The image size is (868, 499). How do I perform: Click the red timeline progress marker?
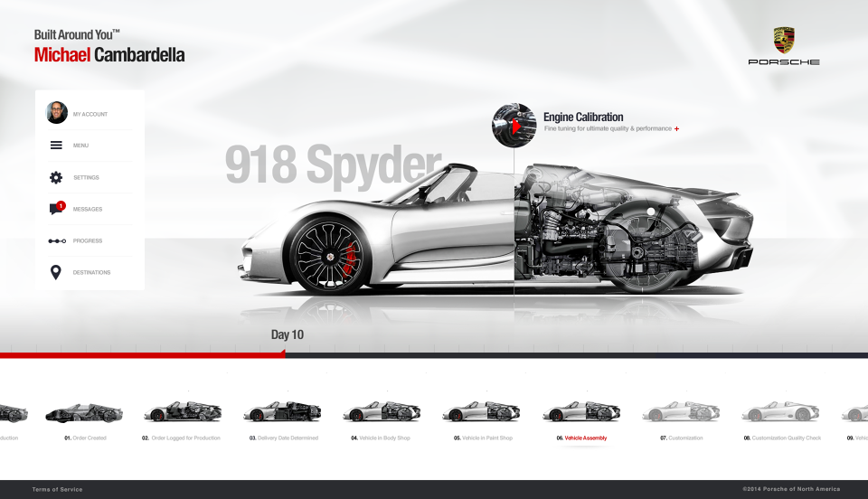pos(283,353)
